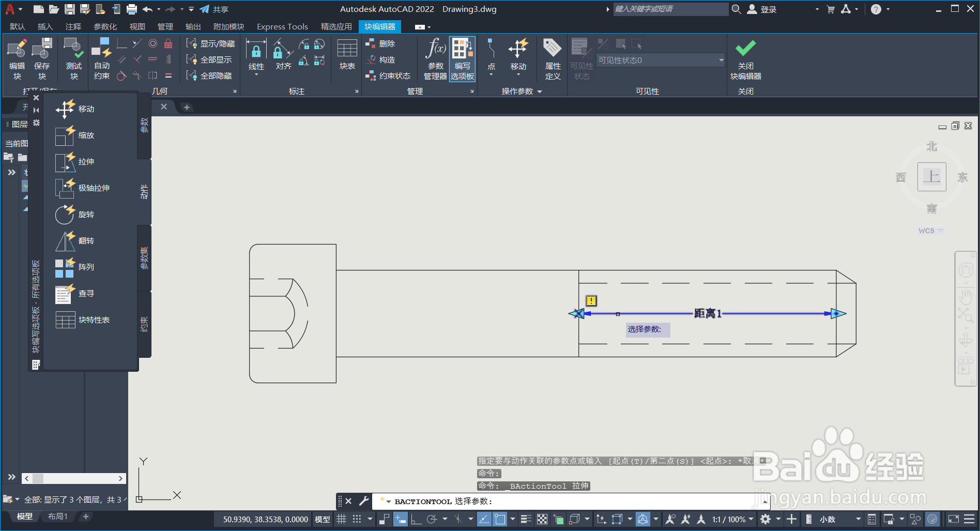Select the 查寻 (Lookup) action in palette

click(75, 294)
